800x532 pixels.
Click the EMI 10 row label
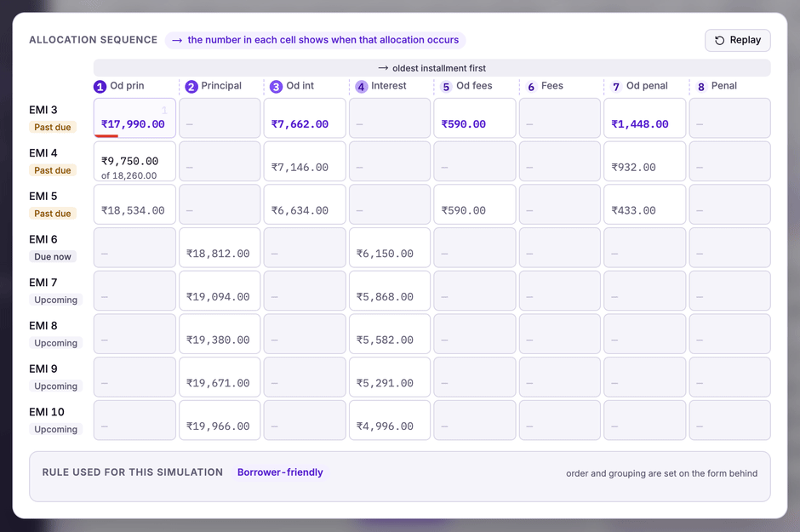47,412
